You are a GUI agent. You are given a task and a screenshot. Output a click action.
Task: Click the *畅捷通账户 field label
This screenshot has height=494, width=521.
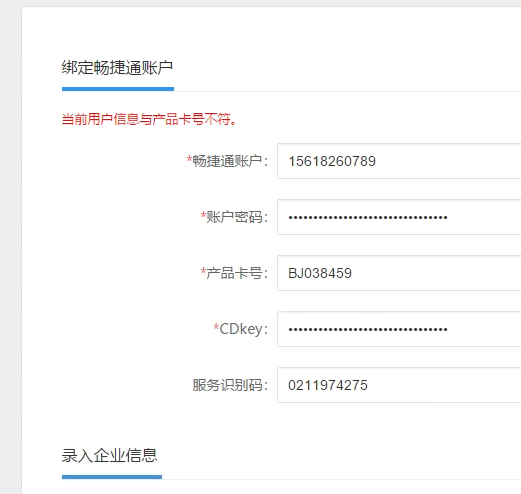pyautogui.click(x=227, y=161)
